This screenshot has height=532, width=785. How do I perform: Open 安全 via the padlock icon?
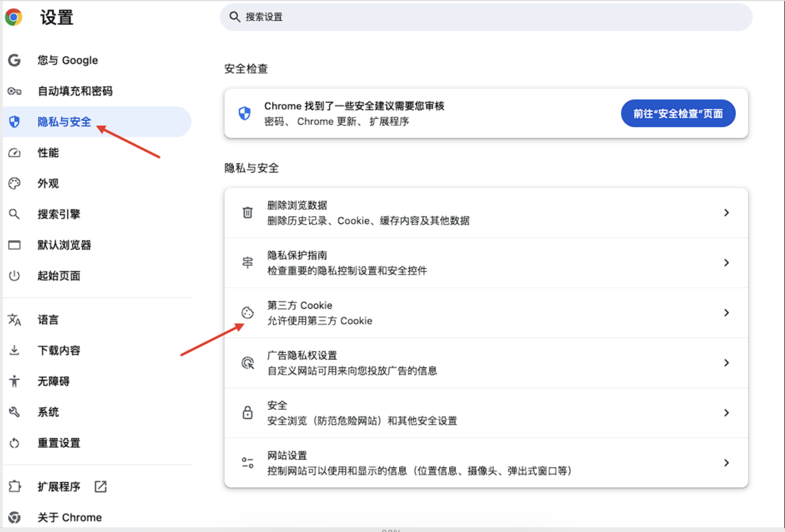(x=247, y=413)
